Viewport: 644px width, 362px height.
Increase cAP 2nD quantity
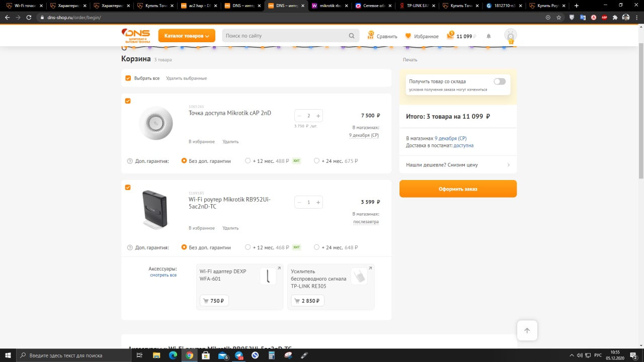318,116
